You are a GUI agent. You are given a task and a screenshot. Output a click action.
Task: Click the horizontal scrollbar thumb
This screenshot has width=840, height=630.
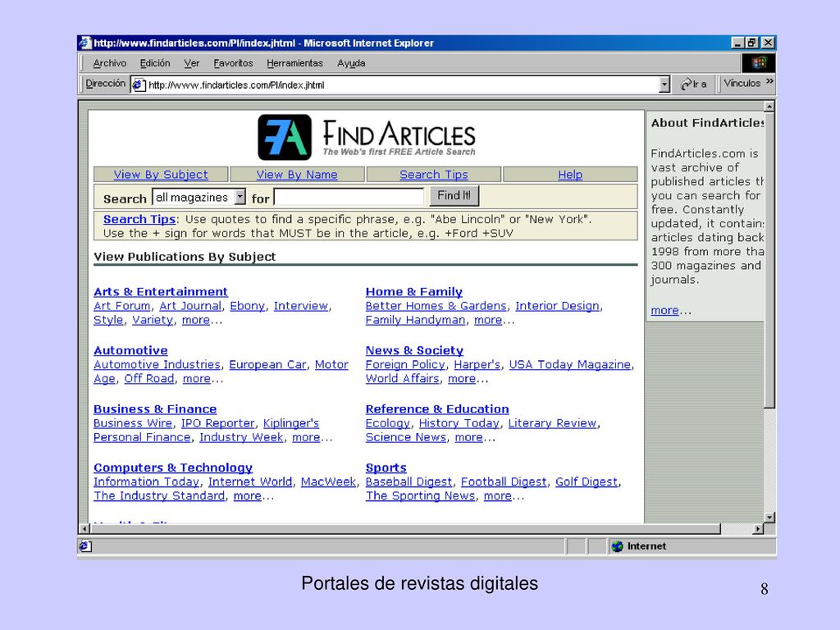point(405,529)
